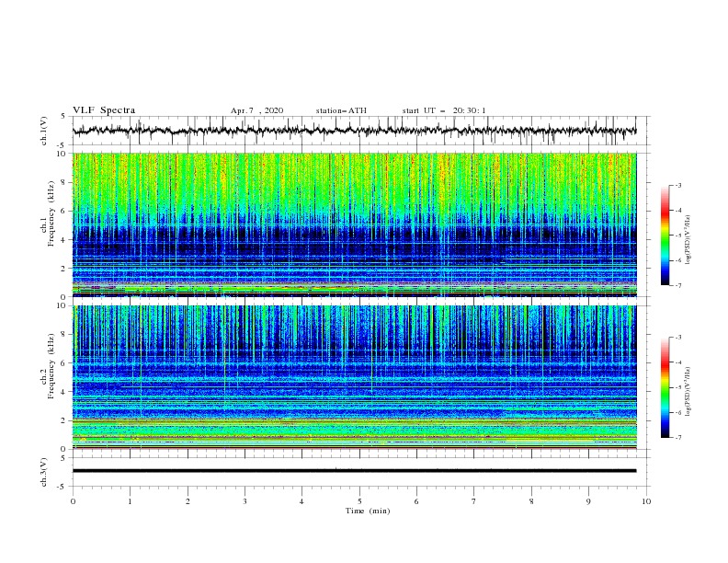Click the ch.2 color bar "log(PSD)(V²/Hz)" label

688,392
